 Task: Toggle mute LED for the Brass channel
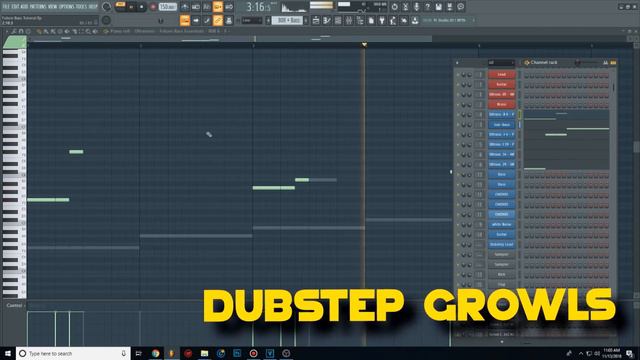pos(458,105)
